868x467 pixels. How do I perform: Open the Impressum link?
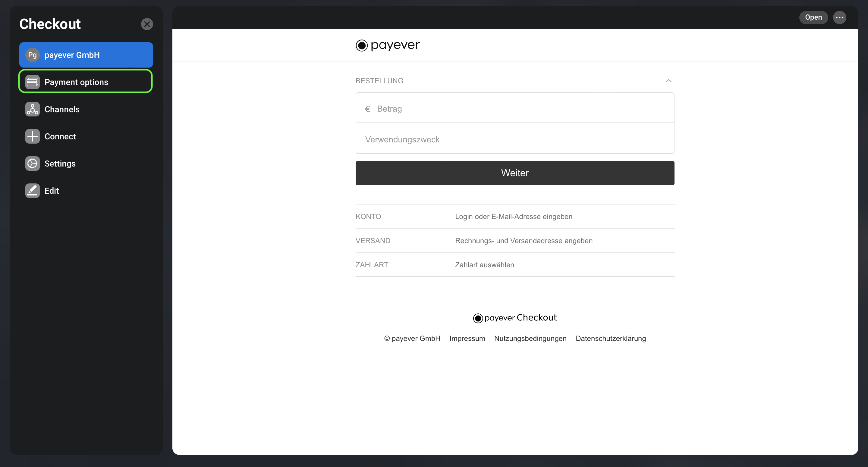467,338
